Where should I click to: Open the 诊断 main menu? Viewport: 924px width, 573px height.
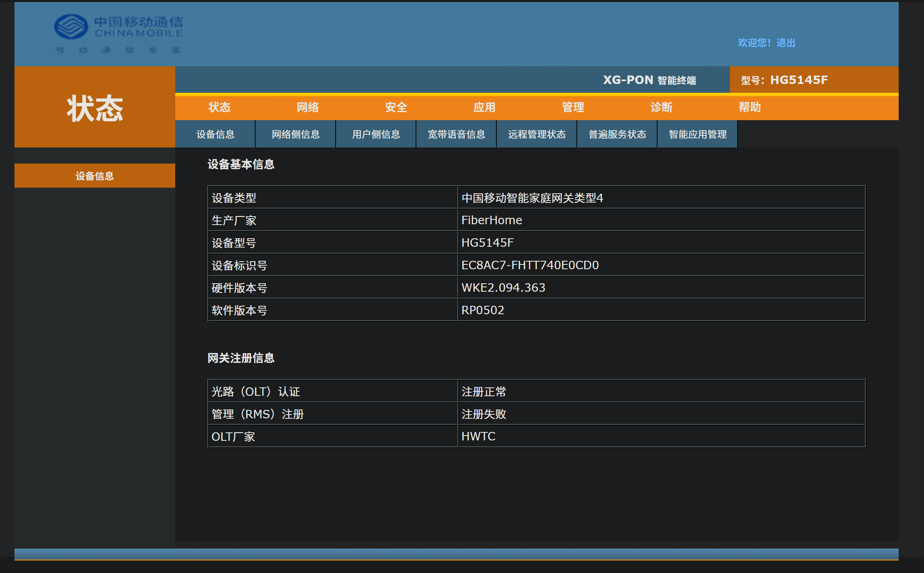pos(661,107)
